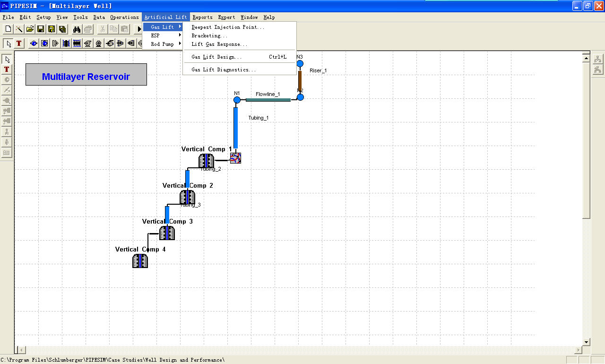The width and height of the screenshot is (605, 364).
Task: Click the upper network icon on right edge
Action: [598, 59]
